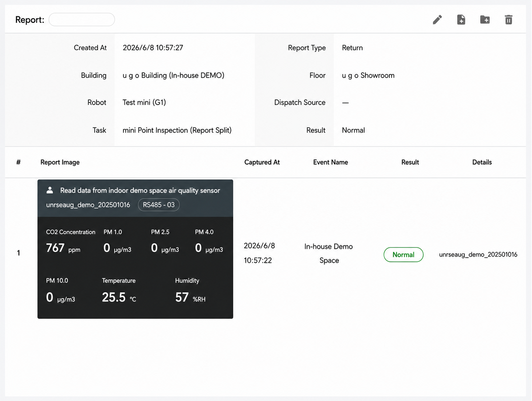Focus the Report name input field
Screen dimensions: 532x401
click(x=82, y=20)
